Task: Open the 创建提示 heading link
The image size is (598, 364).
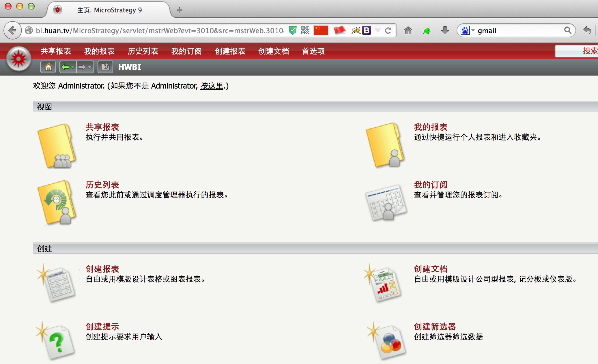Action: (x=102, y=327)
